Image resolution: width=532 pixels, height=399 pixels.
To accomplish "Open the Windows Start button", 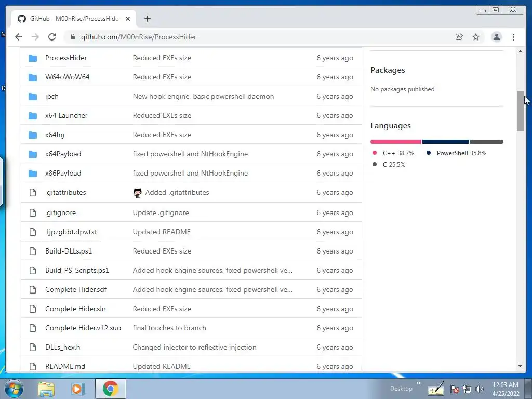I will [14, 389].
